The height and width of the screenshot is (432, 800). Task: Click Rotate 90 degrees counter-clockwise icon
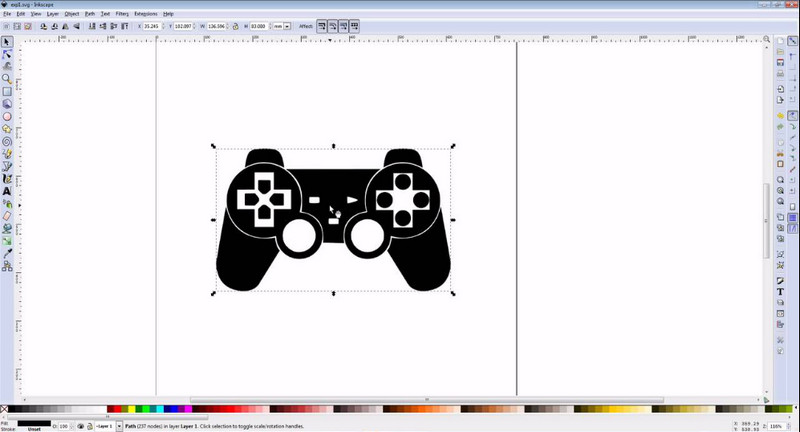click(x=43, y=26)
